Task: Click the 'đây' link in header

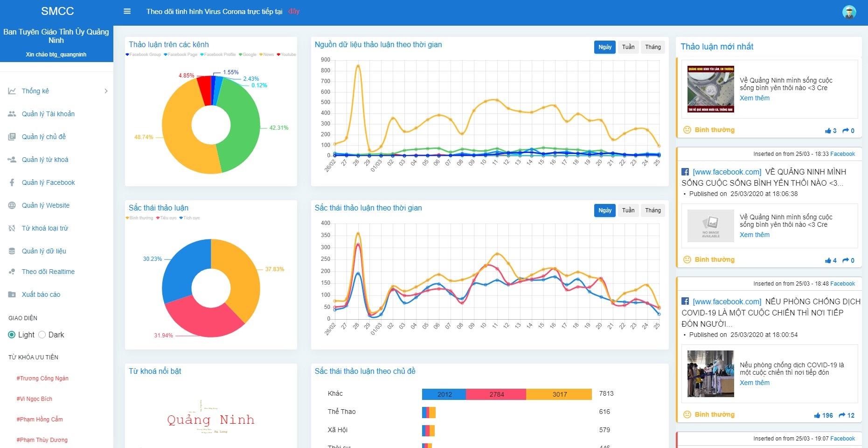Action: [x=294, y=11]
